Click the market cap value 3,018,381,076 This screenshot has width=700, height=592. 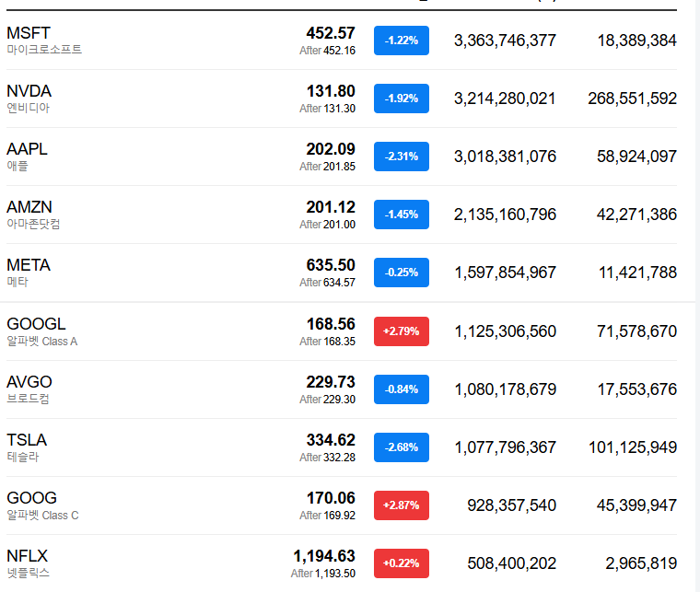505,157
